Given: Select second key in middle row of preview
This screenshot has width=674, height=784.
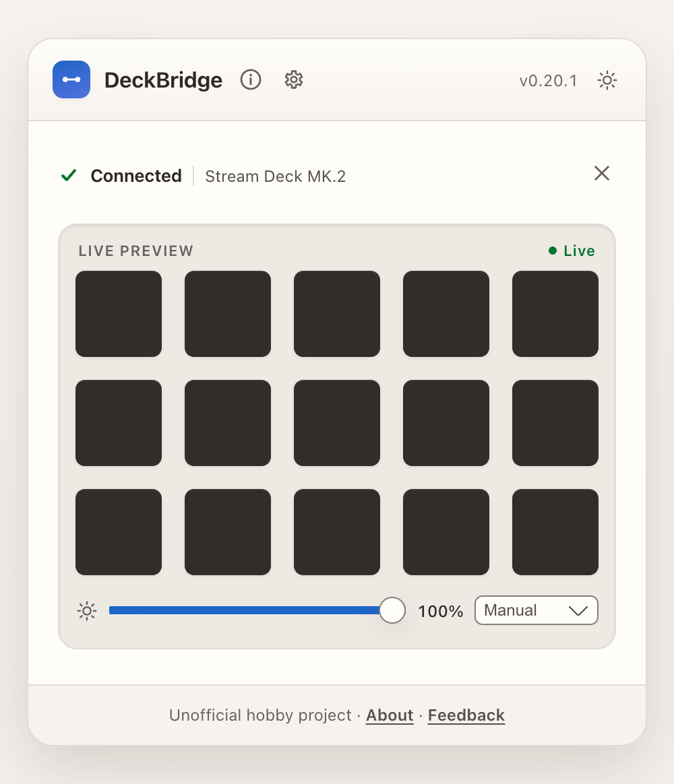Looking at the screenshot, I should click(228, 423).
